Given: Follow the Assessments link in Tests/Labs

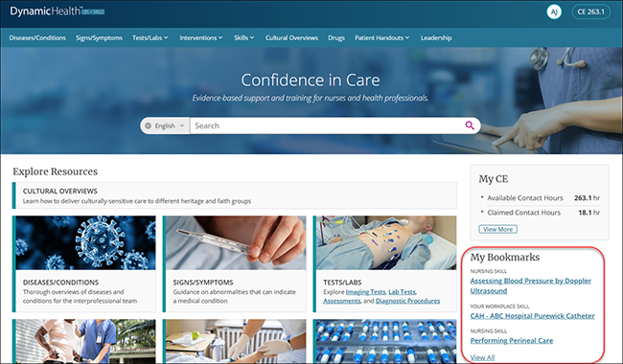Looking at the screenshot, I should (342, 301).
